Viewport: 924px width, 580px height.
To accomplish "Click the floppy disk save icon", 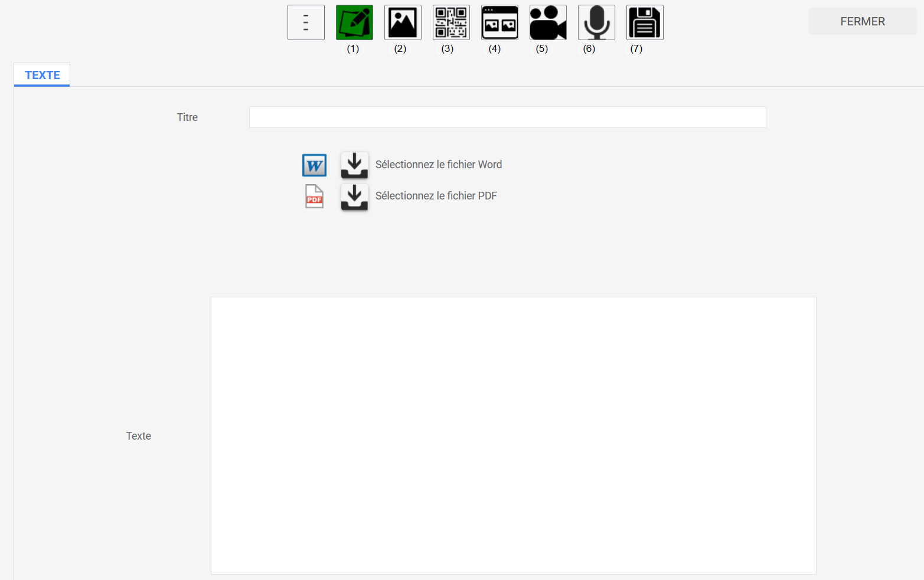I will pyautogui.click(x=645, y=22).
